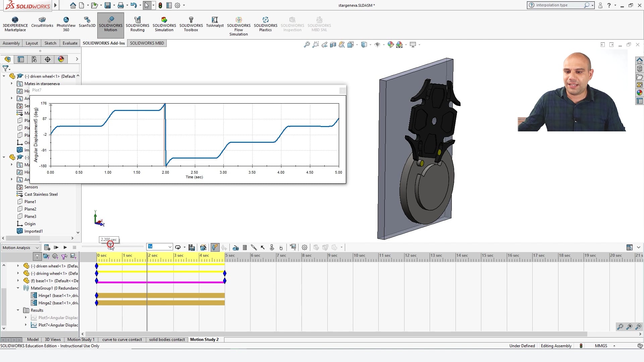Open the 1x playback speed dropdown

pyautogui.click(x=170, y=247)
